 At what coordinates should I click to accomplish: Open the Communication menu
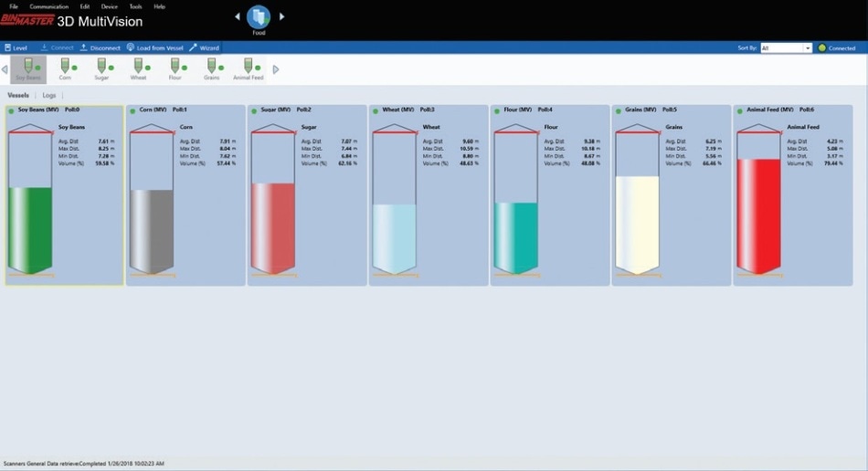point(48,6)
